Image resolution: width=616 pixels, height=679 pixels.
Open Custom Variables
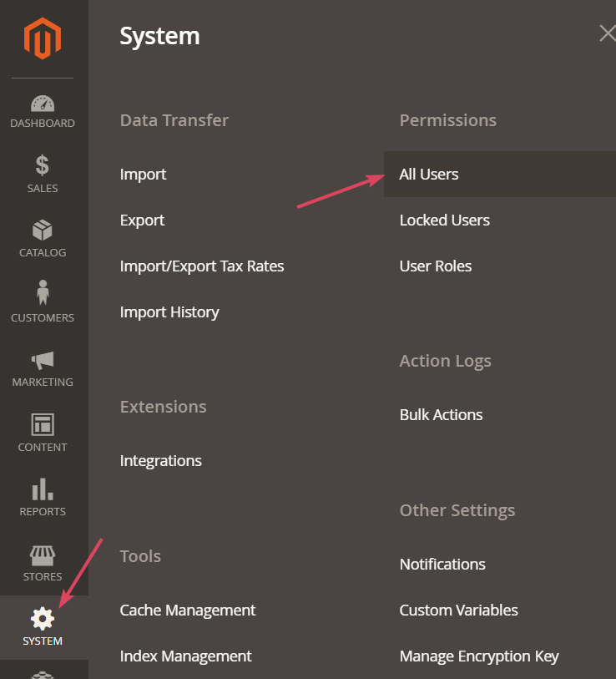458,611
